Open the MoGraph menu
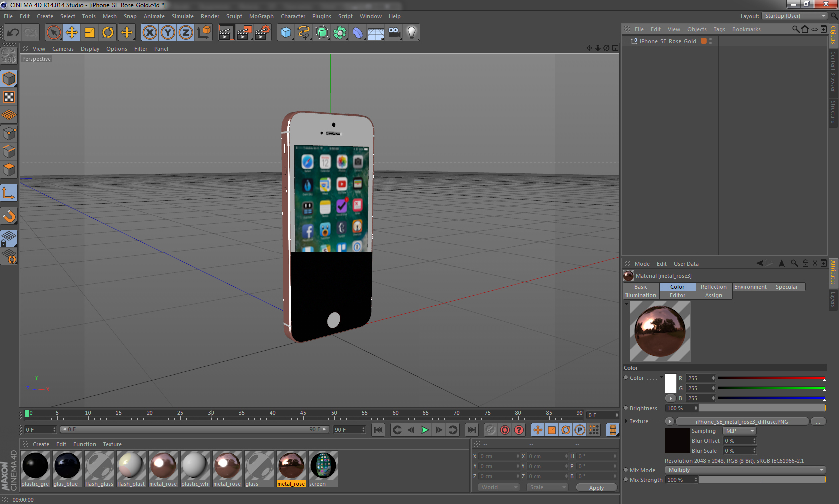The image size is (839, 504). (x=261, y=16)
